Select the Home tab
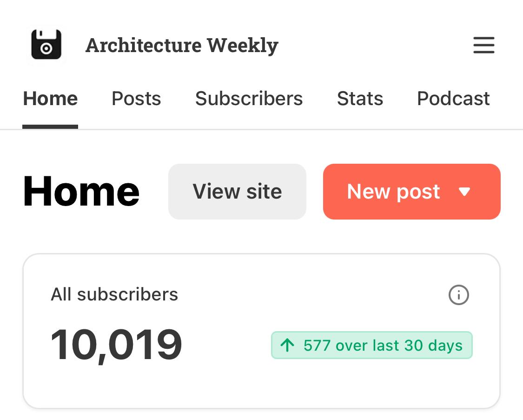 pos(50,99)
